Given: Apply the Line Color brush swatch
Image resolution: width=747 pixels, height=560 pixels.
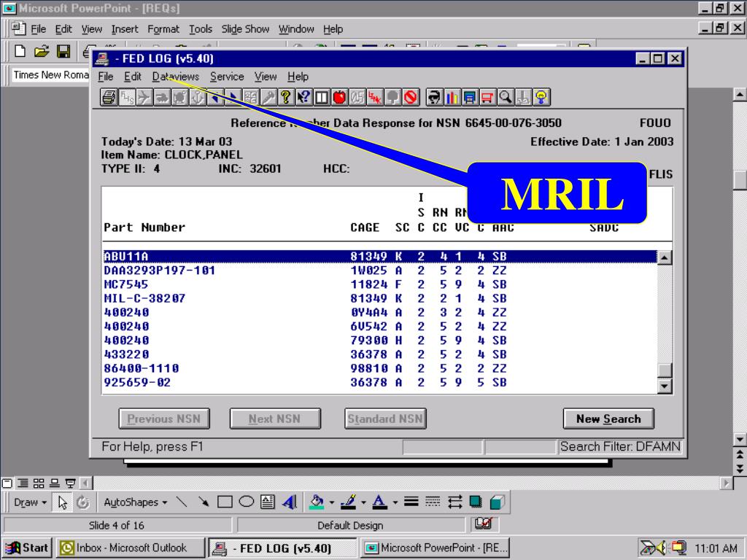Looking at the screenshot, I should click(349, 502).
